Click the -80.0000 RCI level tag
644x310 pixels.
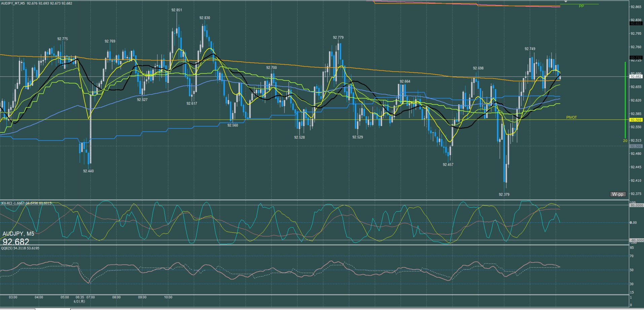coord(636,240)
